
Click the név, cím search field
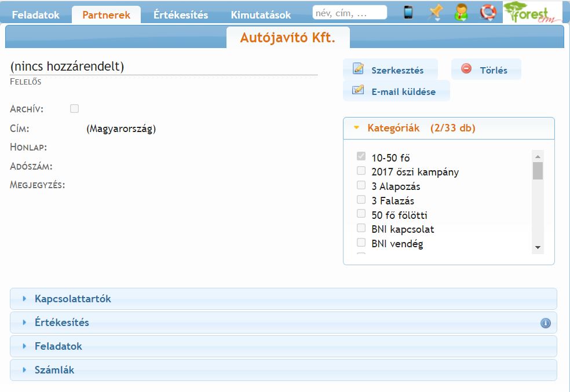pyautogui.click(x=349, y=13)
